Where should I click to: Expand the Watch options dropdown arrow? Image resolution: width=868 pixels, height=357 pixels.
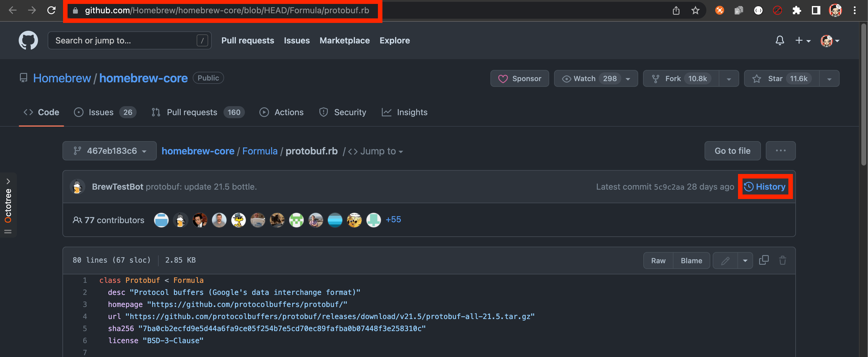(x=628, y=79)
